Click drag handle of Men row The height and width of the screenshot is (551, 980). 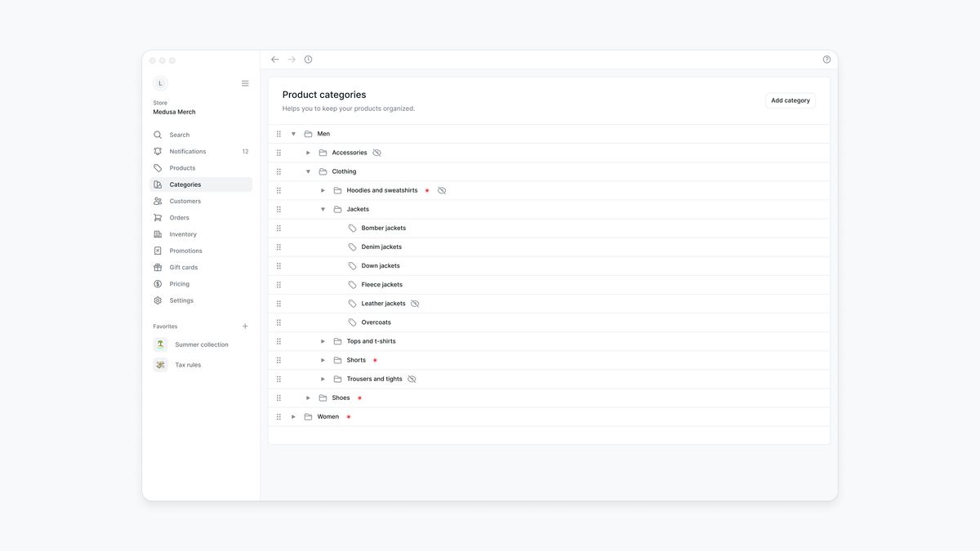(278, 134)
